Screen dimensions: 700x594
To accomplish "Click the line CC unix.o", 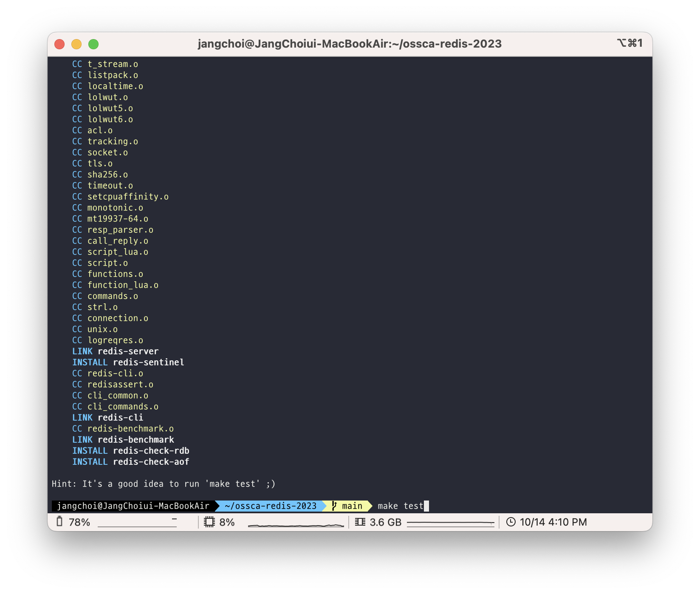I will tap(95, 329).
